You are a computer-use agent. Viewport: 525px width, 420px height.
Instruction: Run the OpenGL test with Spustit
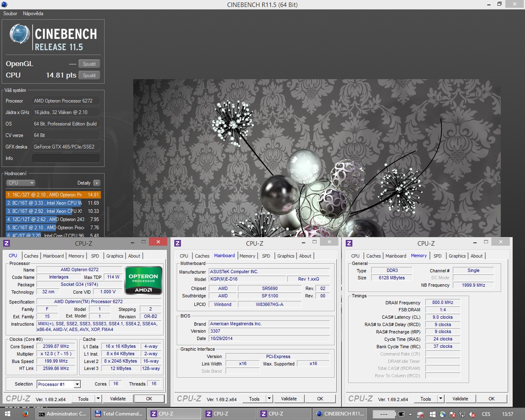coord(89,64)
